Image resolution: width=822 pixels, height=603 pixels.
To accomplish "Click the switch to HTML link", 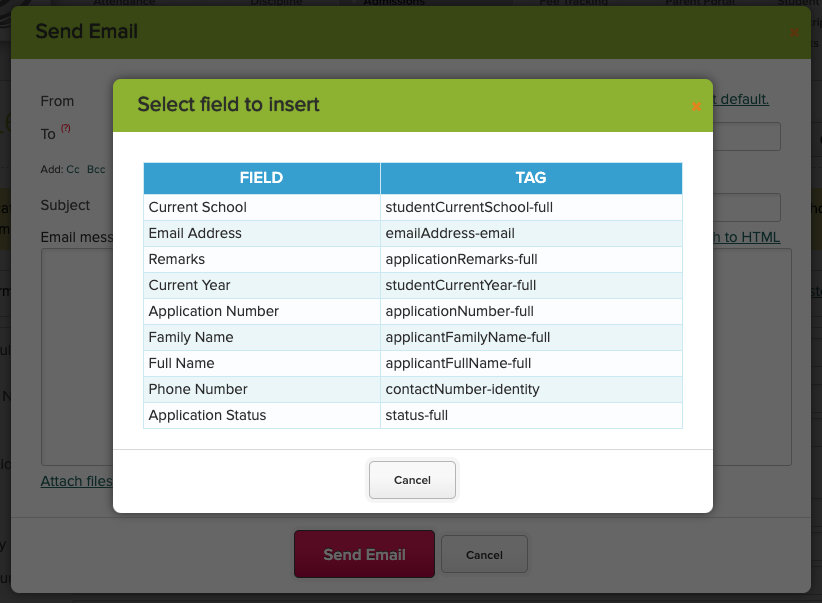I will [747, 237].
